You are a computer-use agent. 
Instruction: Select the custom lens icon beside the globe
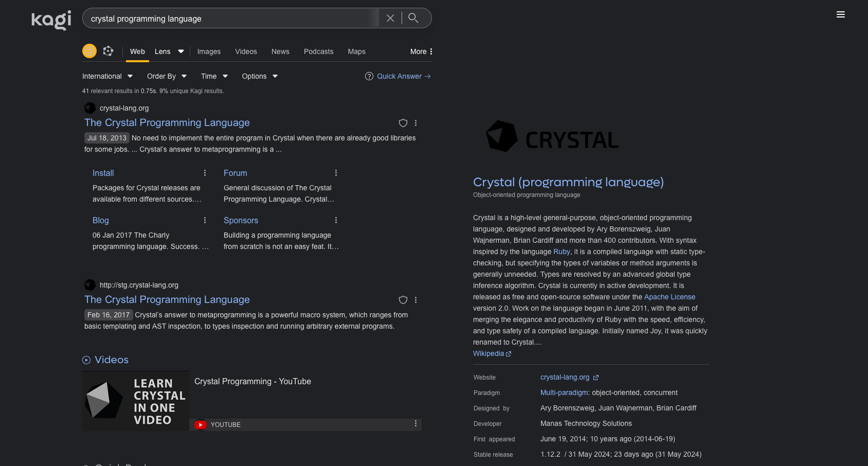click(108, 51)
